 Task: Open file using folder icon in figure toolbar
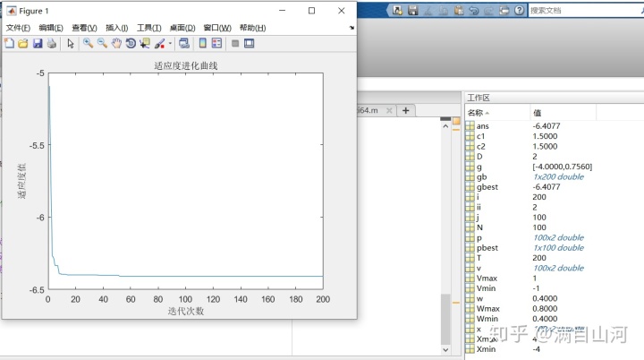23,43
